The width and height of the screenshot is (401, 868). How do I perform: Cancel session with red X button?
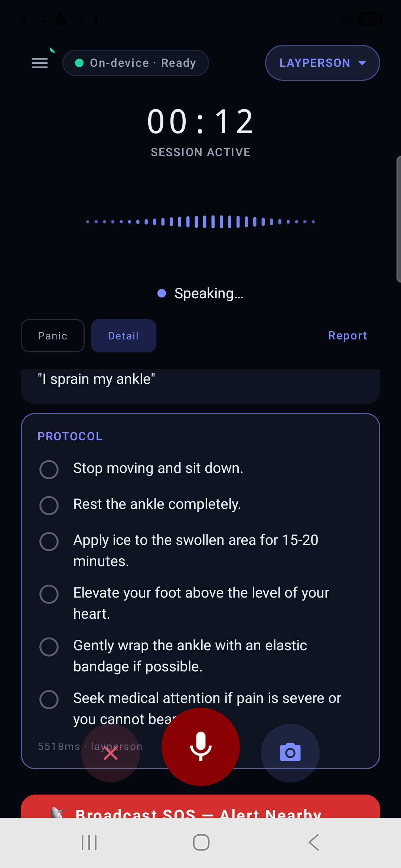[111, 753]
